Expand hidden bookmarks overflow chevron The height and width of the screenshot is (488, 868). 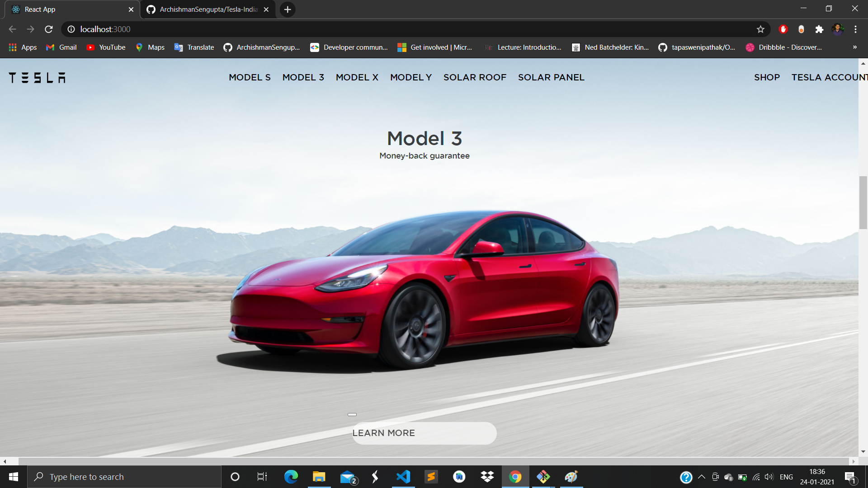854,47
